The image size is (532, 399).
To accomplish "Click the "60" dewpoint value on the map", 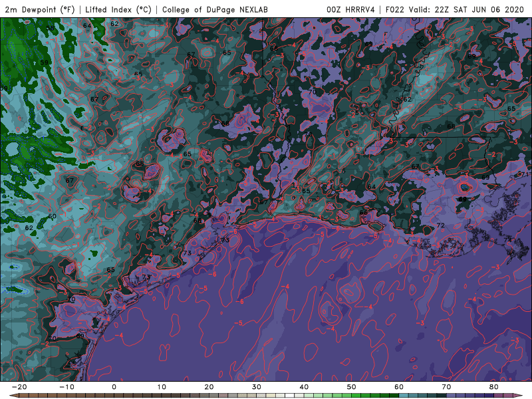I will point(53,216).
